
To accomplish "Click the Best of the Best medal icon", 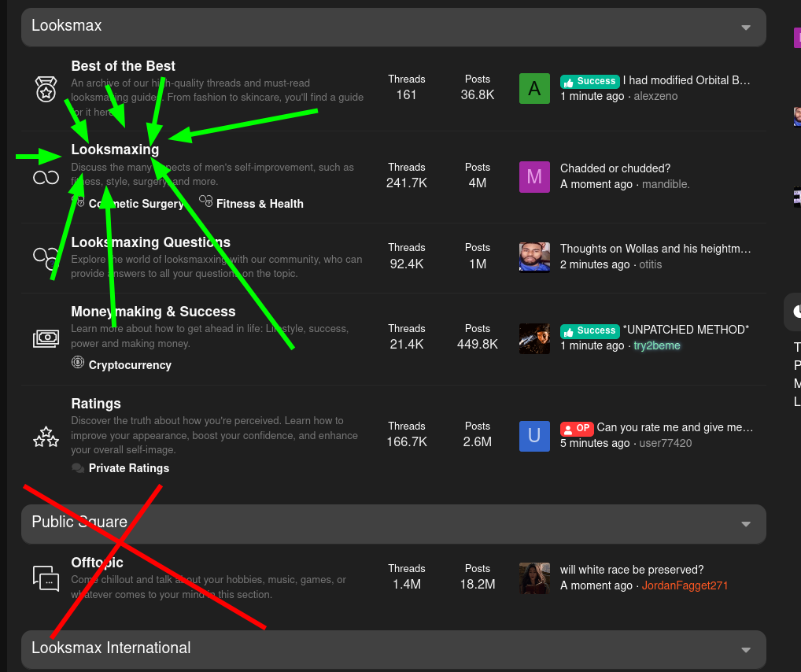I will pyautogui.click(x=46, y=90).
